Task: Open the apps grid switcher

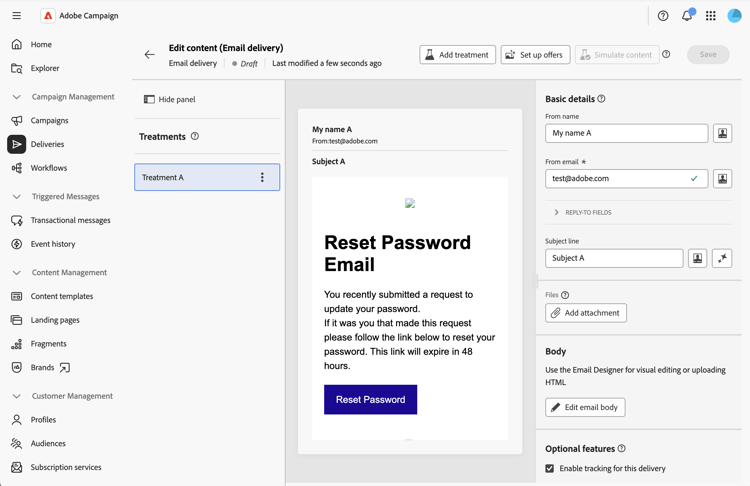Action: point(711,16)
